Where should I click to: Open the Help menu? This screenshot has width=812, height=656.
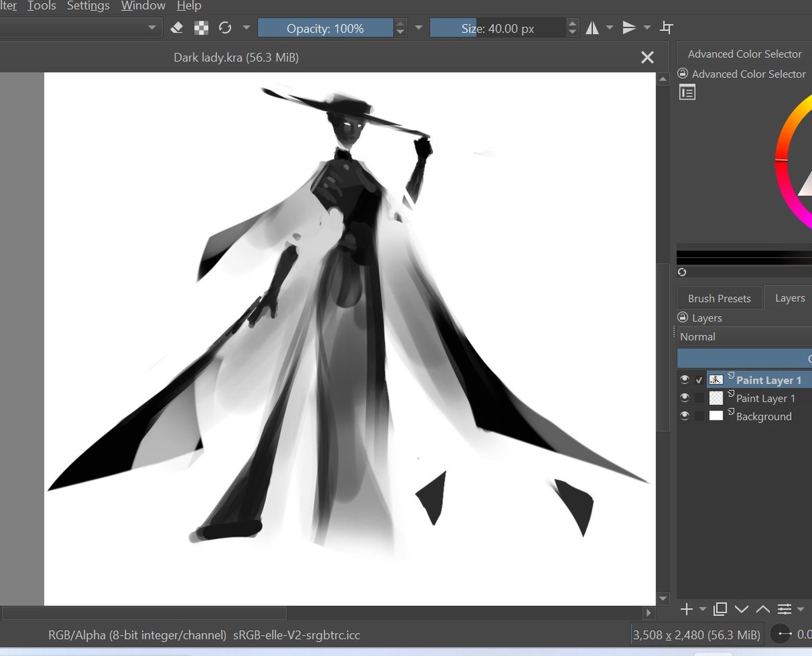pos(189,6)
